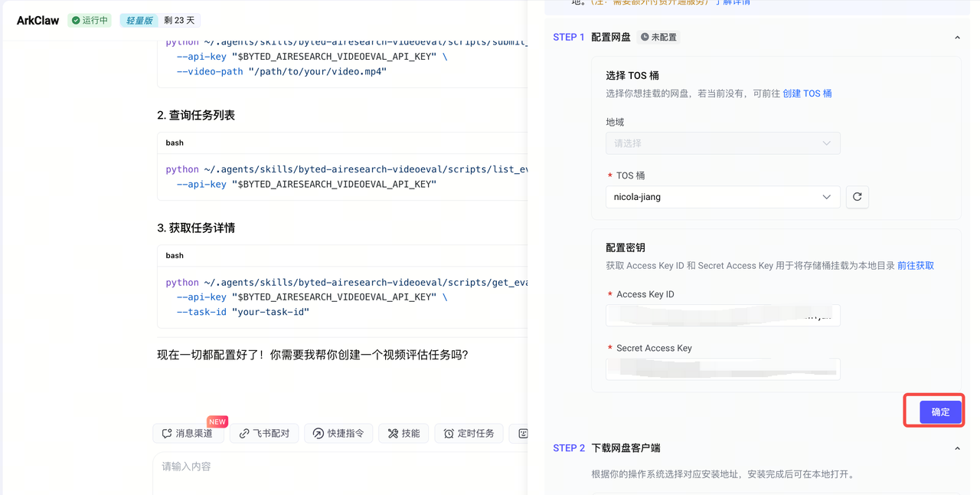Screen dimensions: 980x495
Task: Collapse the STEP 1 配置网盘 section
Action: point(957,37)
